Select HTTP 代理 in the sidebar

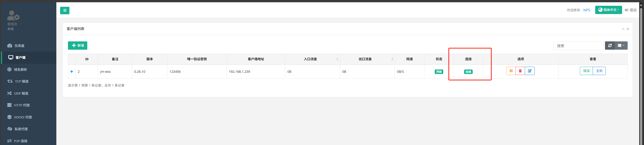coord(22,105)
